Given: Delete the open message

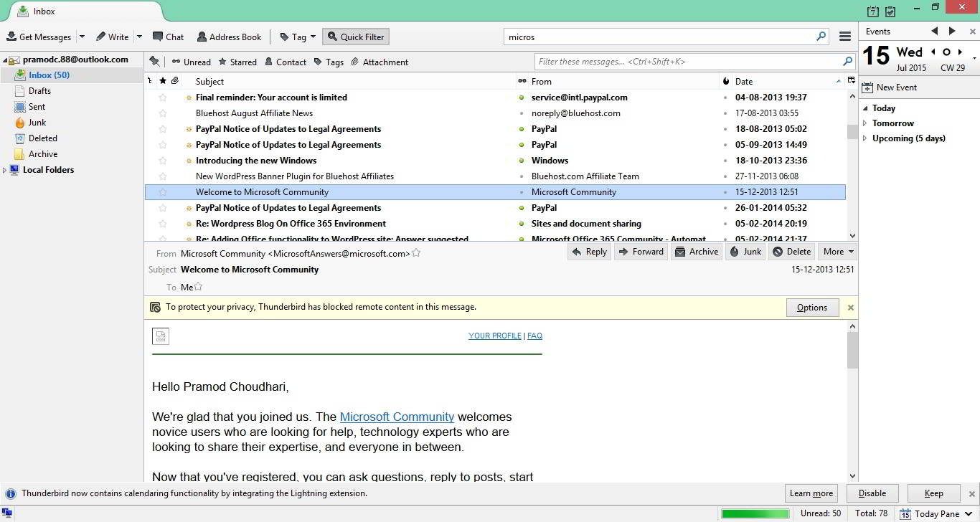Looking at the screenshot, I should (791, 252).
